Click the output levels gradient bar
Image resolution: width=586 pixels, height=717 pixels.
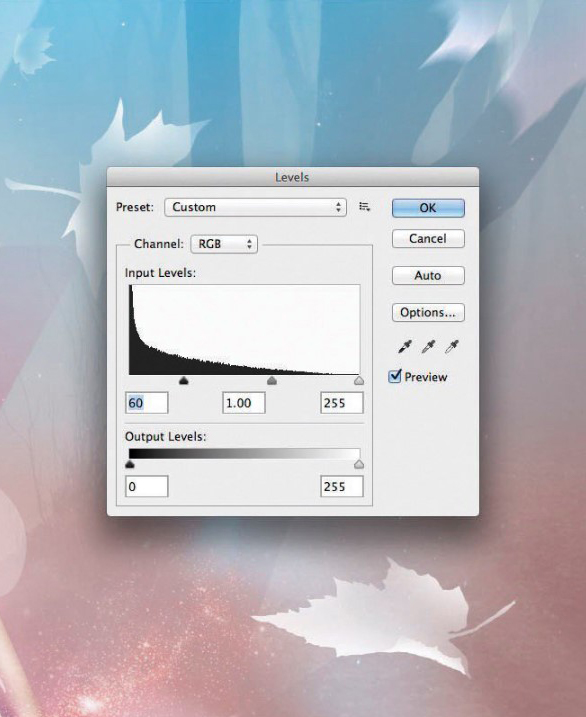pos(245,454)
